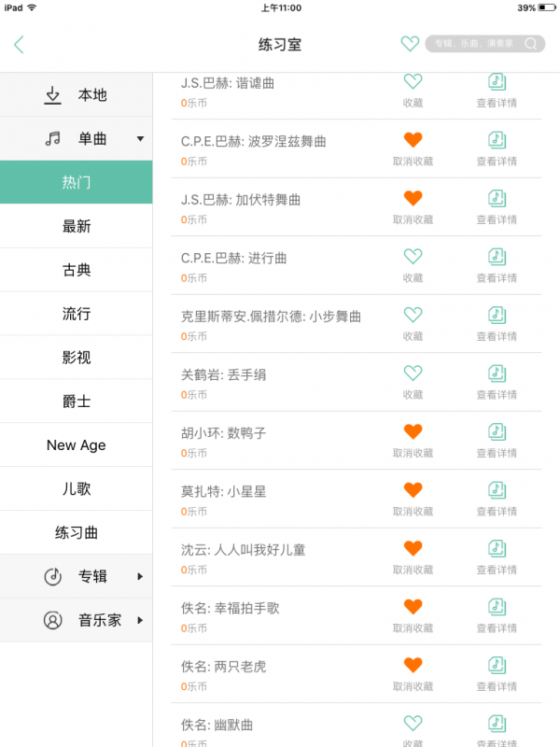
Task: Expand the 音乐家 section
Action: click(x=141, y=621)
